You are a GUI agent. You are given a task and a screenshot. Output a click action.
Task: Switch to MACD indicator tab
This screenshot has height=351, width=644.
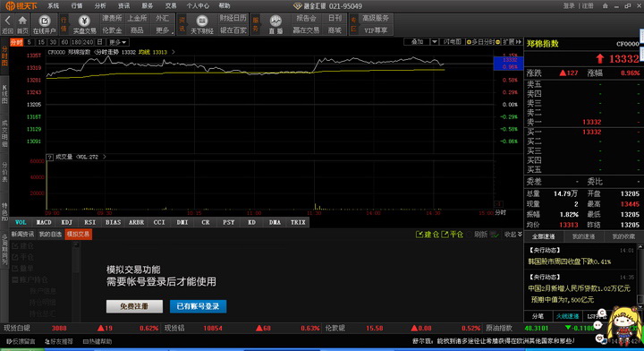coord(44,222)
